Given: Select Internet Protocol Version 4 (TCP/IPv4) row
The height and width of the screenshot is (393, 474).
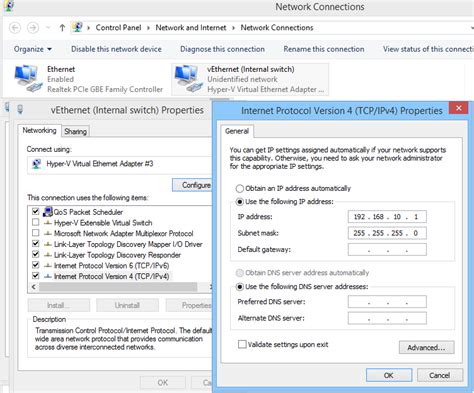Looking at the screenshot, I should tap(111, 276).
